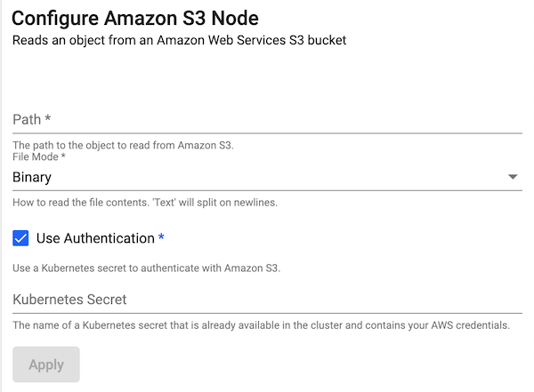This screenshot has height=392, width=534.
Task: Click the File Mode dropdown arrow
Action: coord(513,177)
